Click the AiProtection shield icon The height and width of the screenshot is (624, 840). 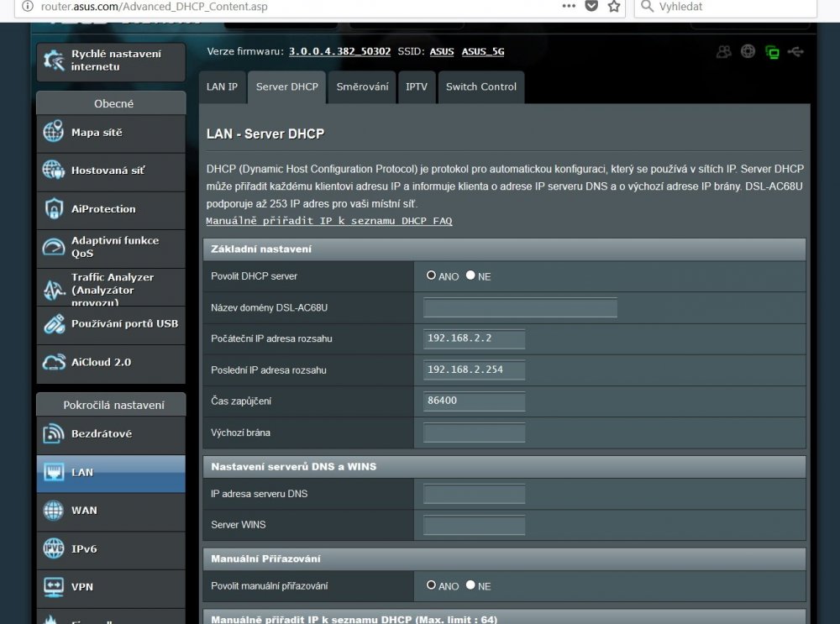[x=54, y=208]
